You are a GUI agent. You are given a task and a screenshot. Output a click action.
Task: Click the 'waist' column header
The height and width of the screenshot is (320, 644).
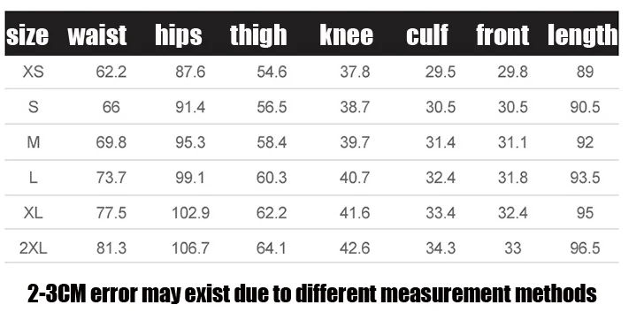click(97, 35)
